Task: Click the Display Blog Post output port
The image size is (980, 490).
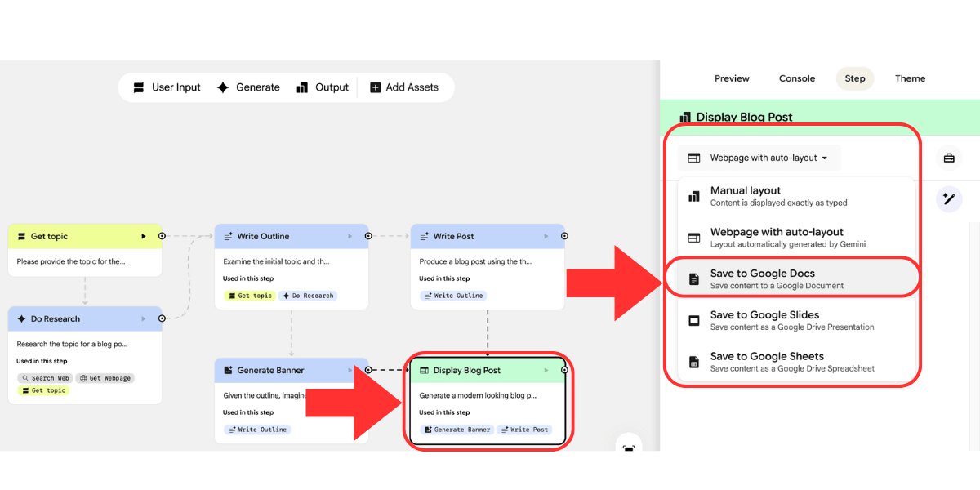Action: pyautogui.click(x=564, y=370)
